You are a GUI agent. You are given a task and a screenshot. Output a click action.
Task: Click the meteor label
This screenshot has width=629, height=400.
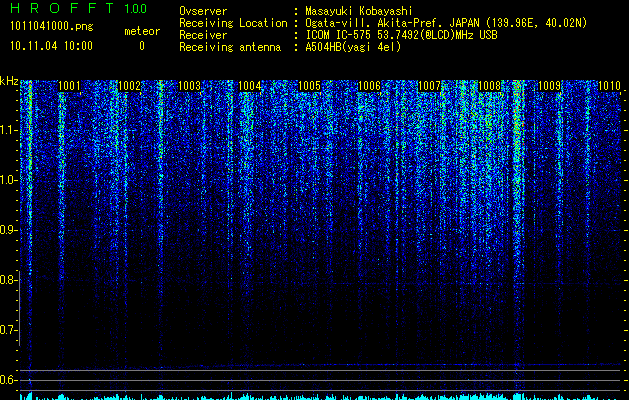(x=142, y=31)
